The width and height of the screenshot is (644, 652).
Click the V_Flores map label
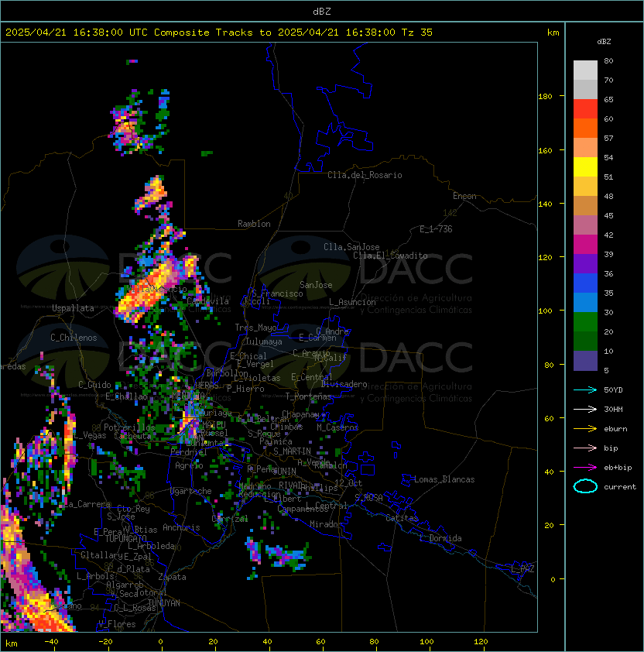coord(117,624)
